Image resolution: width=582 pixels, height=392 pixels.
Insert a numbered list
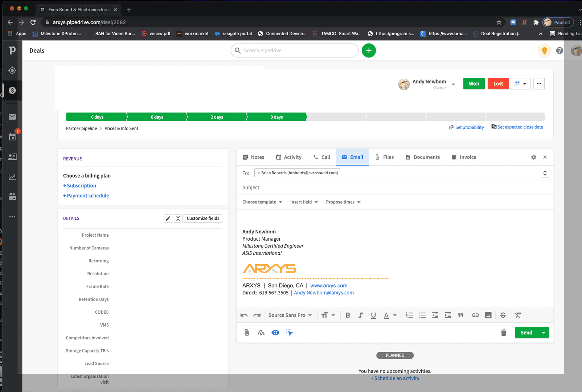point(410,315)
